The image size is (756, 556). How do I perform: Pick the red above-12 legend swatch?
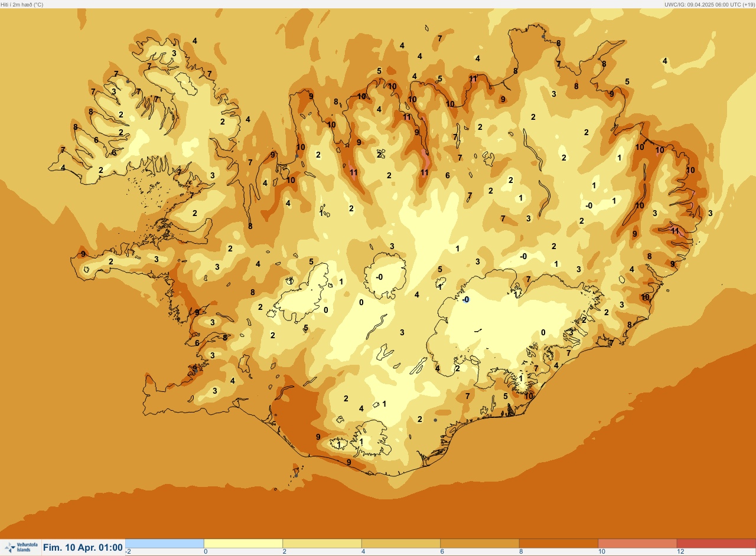716,543
